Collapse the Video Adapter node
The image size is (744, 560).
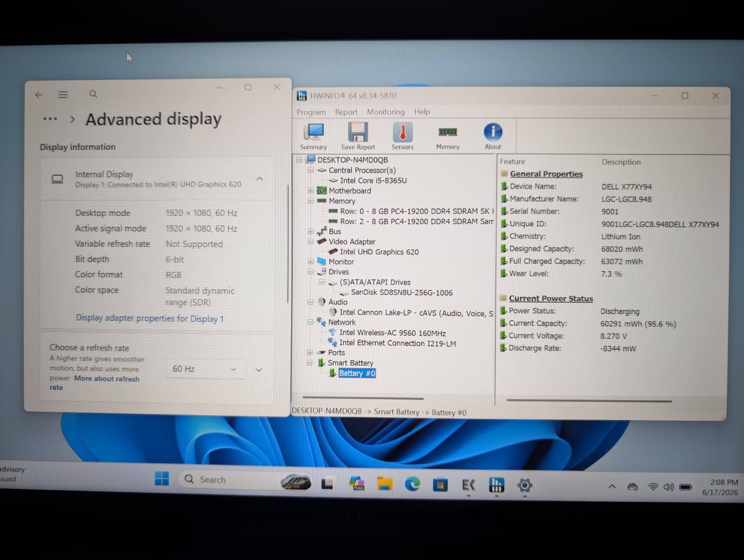(x=311, y=241)
